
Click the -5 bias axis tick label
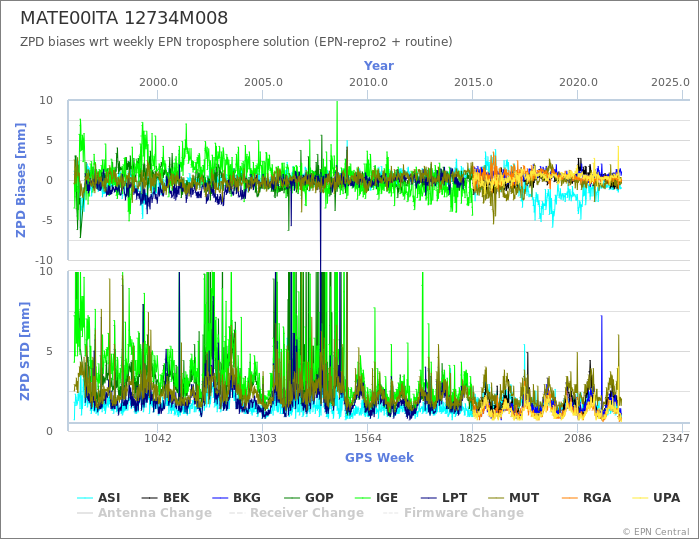(46, 220)
